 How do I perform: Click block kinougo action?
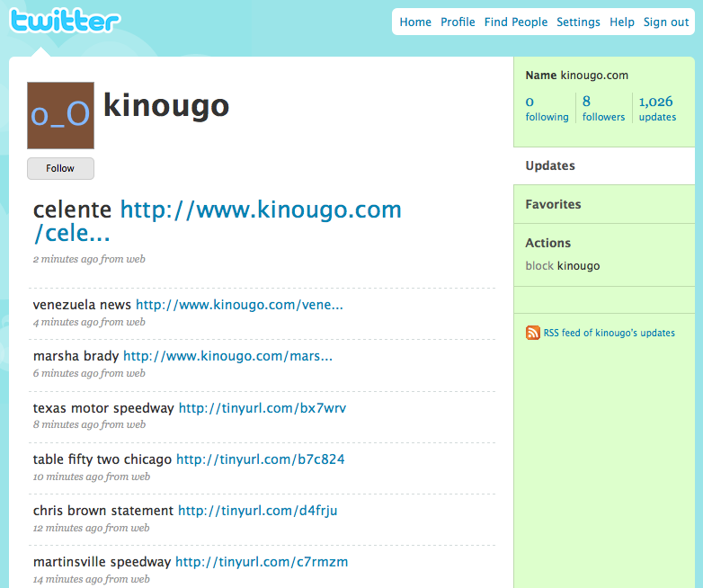562,266
